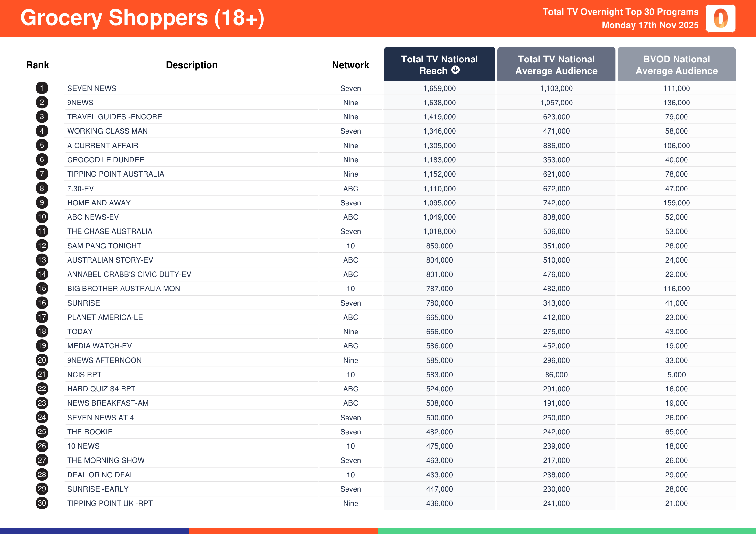
Task: Click the Network column header
Action: pos(350,65)
